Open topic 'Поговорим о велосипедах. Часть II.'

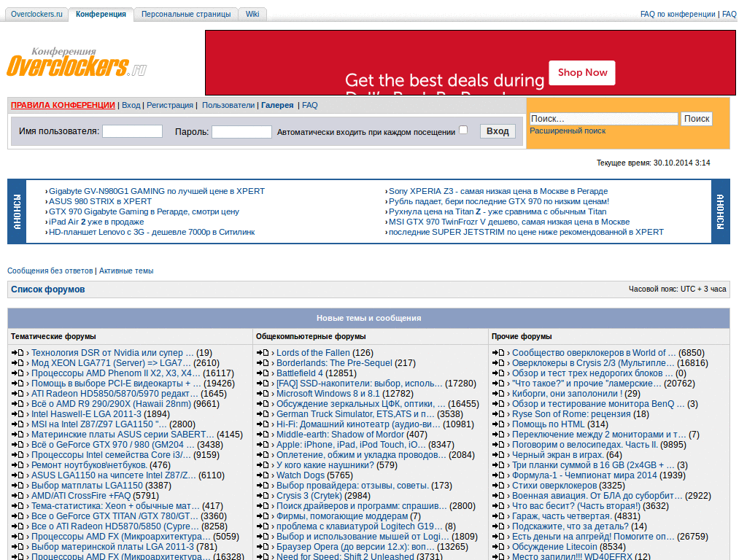(584, 445)
